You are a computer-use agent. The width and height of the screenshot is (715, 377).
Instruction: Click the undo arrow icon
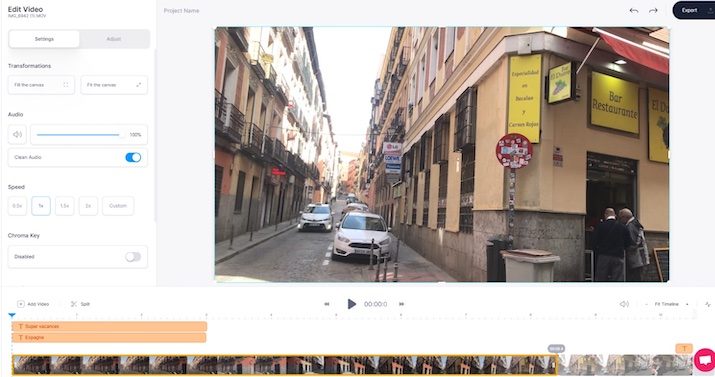click(x=634, y=10)
